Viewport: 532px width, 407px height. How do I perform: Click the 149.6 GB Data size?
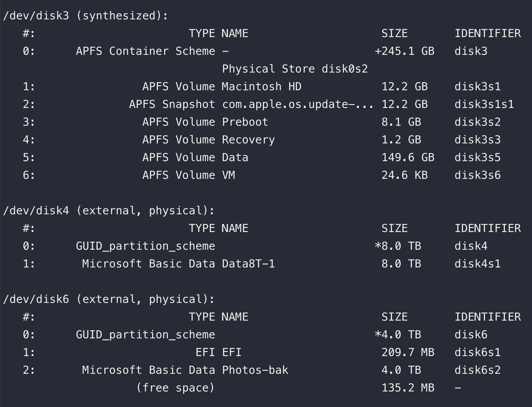point(408,158)
